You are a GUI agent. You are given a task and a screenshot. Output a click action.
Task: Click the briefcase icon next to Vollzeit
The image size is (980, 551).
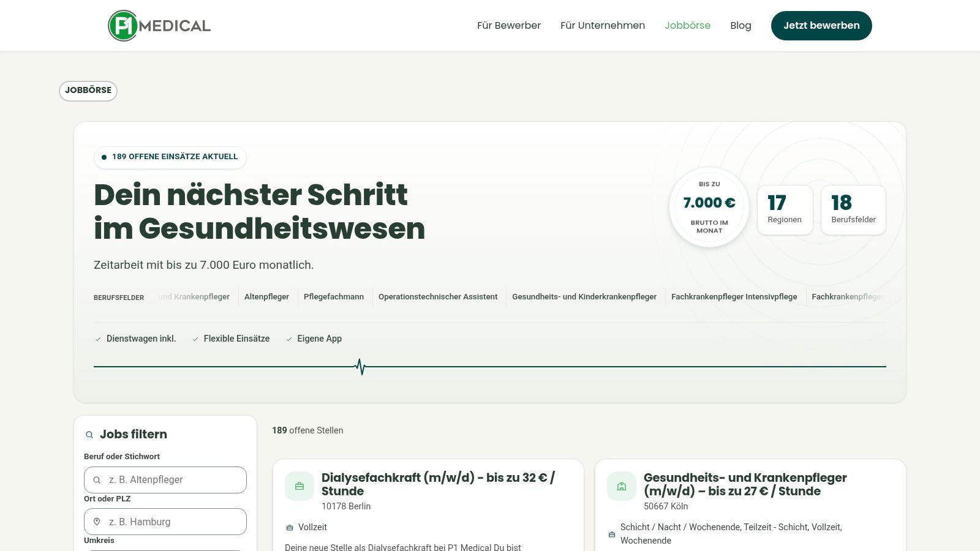click(x=290, y=528)
